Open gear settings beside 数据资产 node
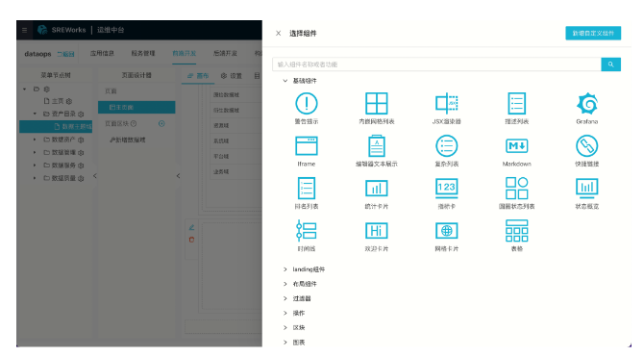The width and height of the screenshot is (644, 357). [81, 140]
